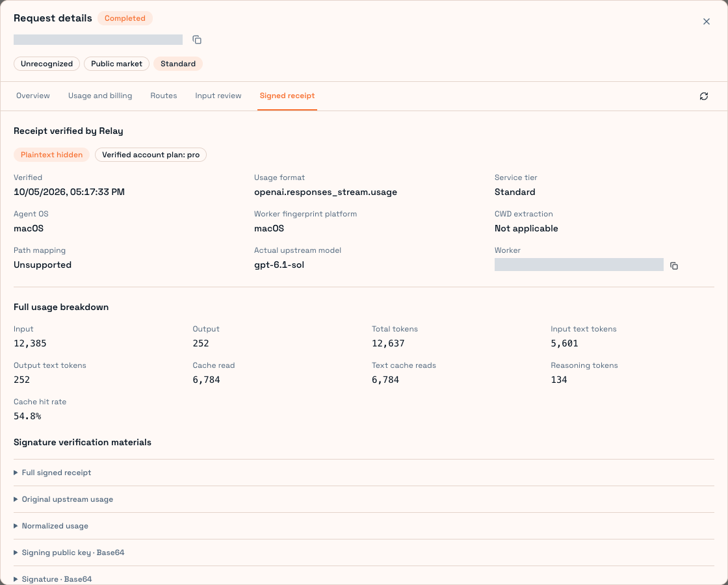Refresh the signed receipt
This screenshot has width=728, height=585.
click(x=704, y=96)
